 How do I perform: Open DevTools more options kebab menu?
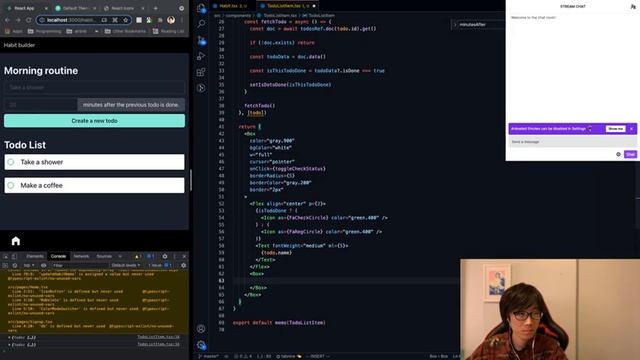click(175, 256)
